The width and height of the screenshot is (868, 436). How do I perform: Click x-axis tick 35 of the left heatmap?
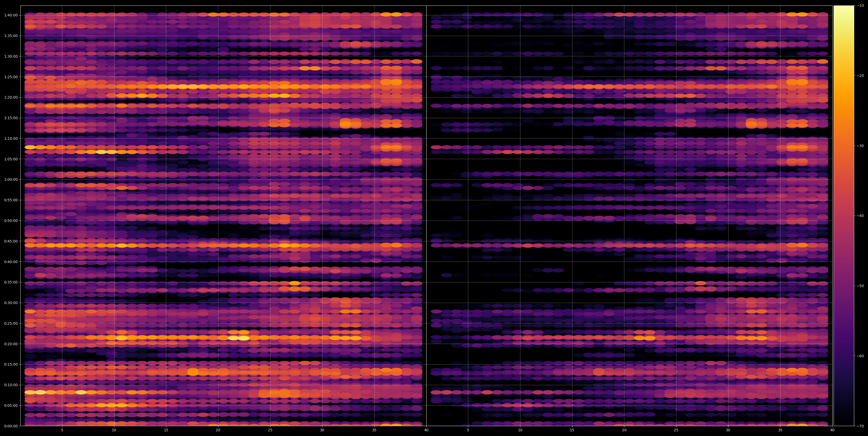pyautogui.click(x=374, y=430)
